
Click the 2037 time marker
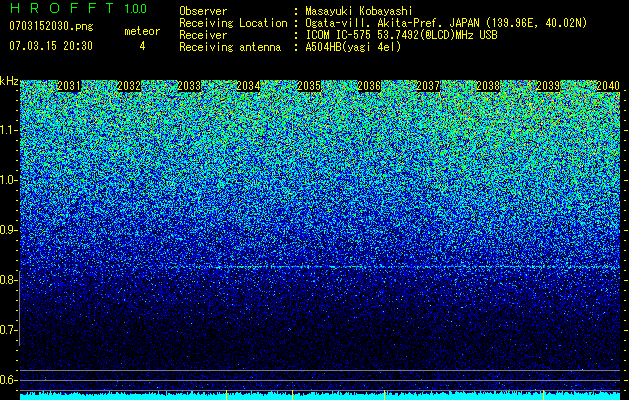(428, 86)
